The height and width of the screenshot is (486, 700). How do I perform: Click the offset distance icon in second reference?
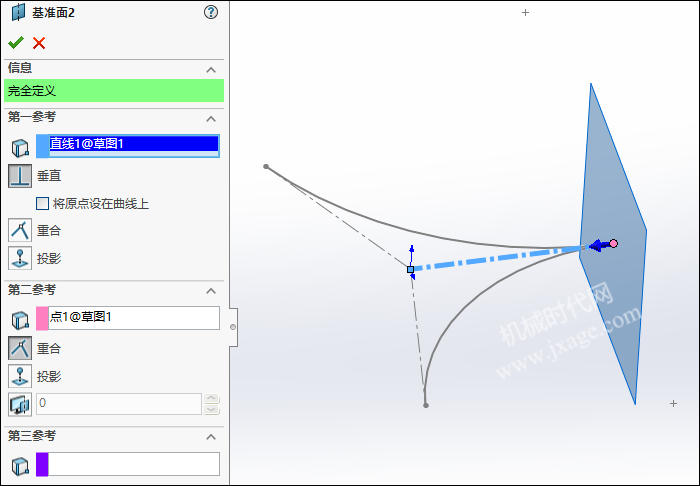coord(20,404)
